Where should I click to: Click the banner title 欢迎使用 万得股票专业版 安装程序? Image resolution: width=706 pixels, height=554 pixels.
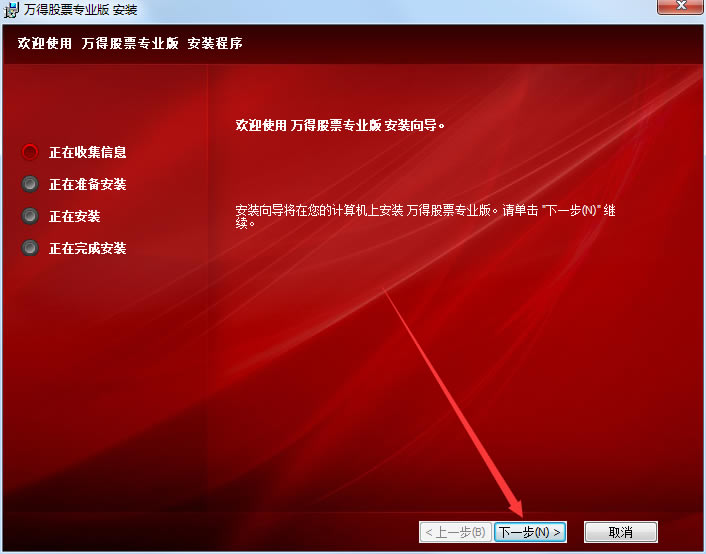coord(130,43)
